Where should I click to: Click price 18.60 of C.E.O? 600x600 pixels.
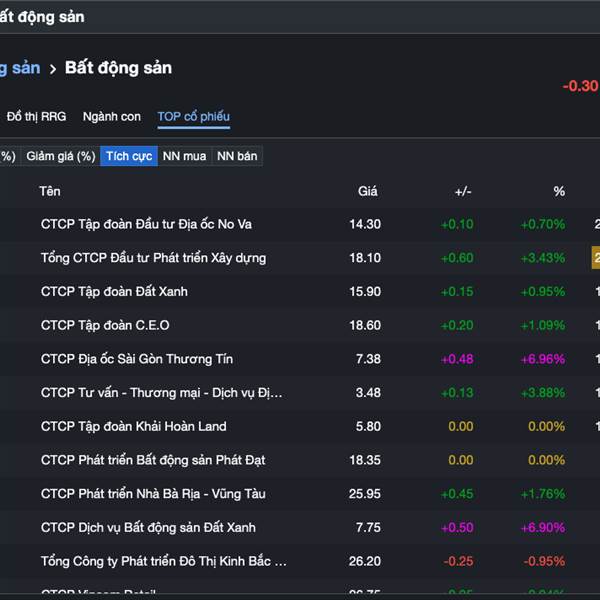(365, 325)
